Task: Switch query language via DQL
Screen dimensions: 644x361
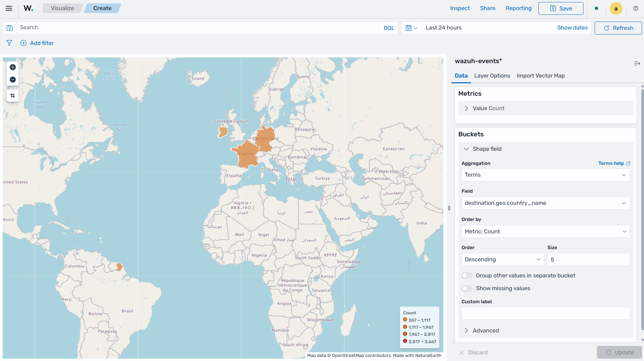Action: point(389,28)
